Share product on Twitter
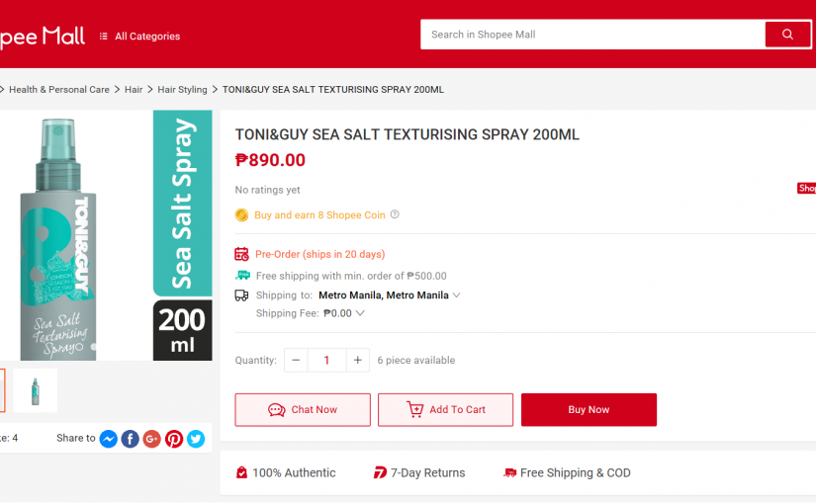This screenshot has width=816, height=504. click(x=196, y=439)
